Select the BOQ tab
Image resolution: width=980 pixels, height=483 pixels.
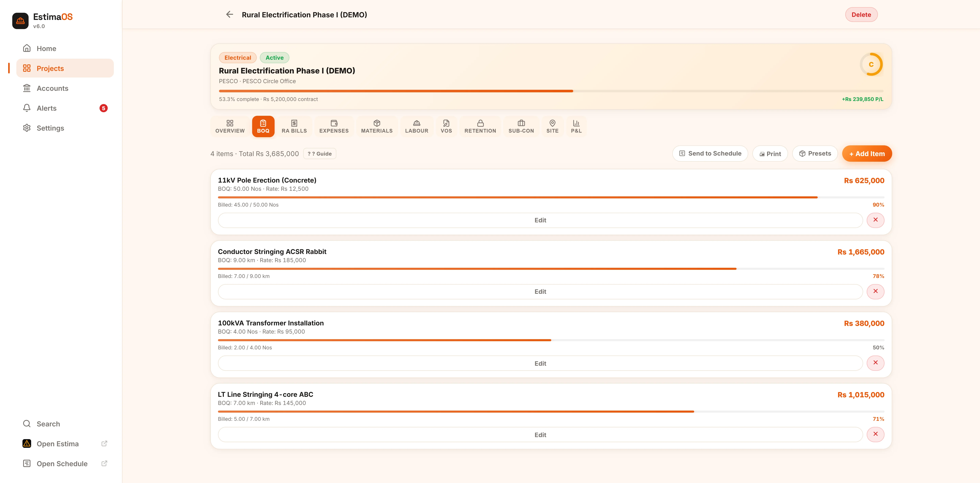[x=263, y=126]
